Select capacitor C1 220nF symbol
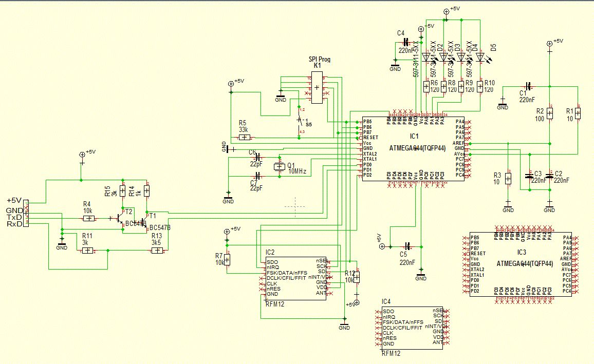 [x=529, y=86]
